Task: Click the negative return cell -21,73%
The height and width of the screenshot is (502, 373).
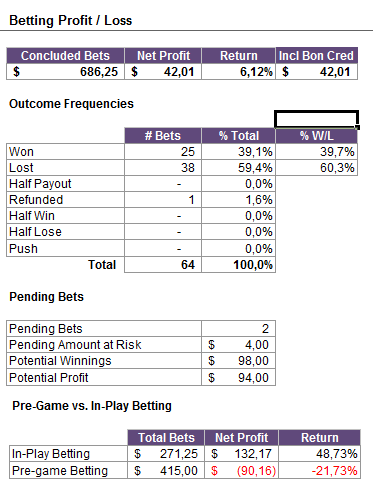Action: click(319, 470)
